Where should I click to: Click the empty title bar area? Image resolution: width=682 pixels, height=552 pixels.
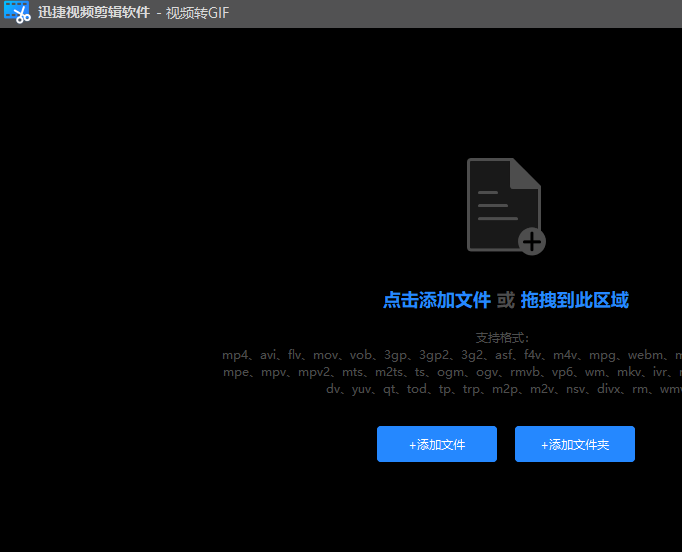[x=450, y=13]
